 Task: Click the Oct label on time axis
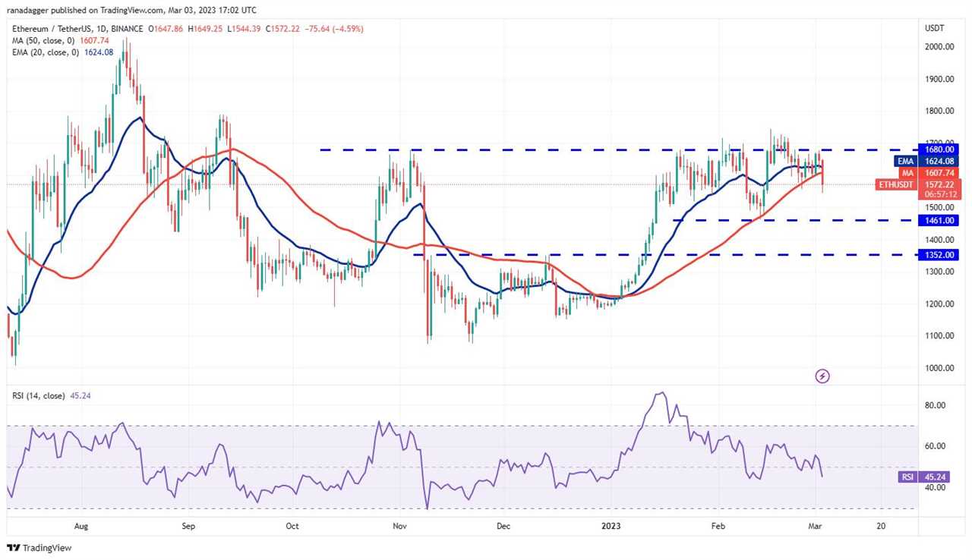(292, 524)
